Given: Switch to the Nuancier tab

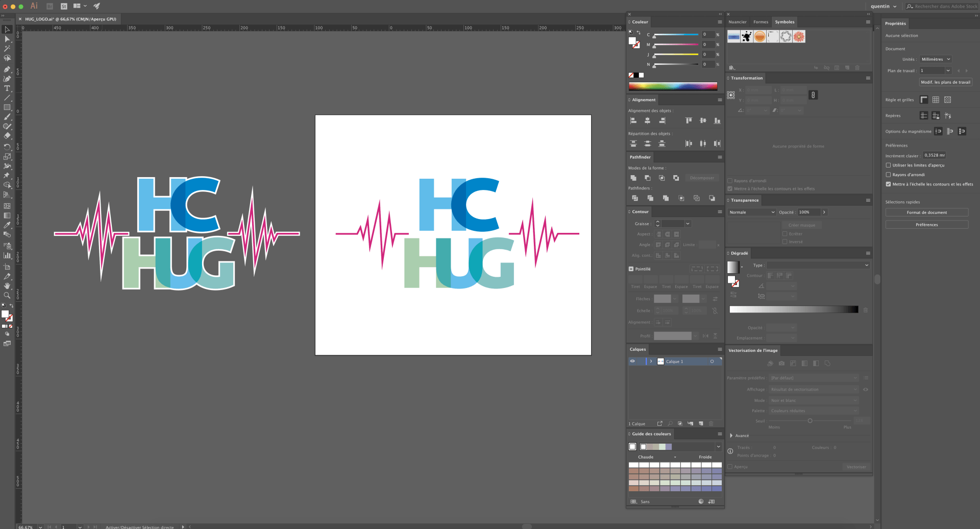Looking at the screenshot, I should [737, 22].
